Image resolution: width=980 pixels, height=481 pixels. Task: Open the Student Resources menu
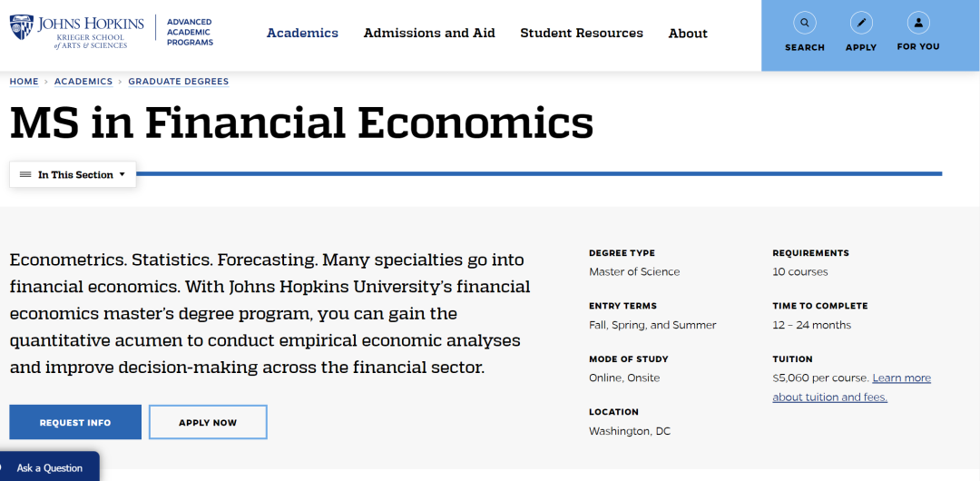pyautogui.click(x=582, y=34)
